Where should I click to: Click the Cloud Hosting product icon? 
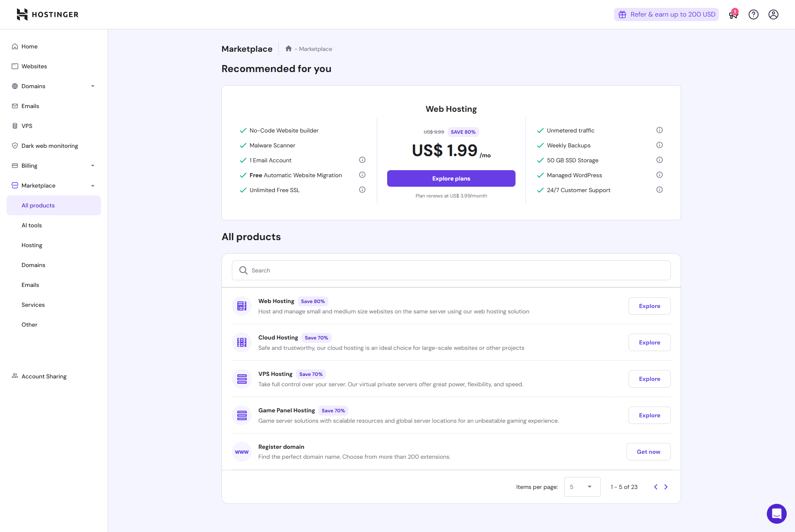coord(242,342)
